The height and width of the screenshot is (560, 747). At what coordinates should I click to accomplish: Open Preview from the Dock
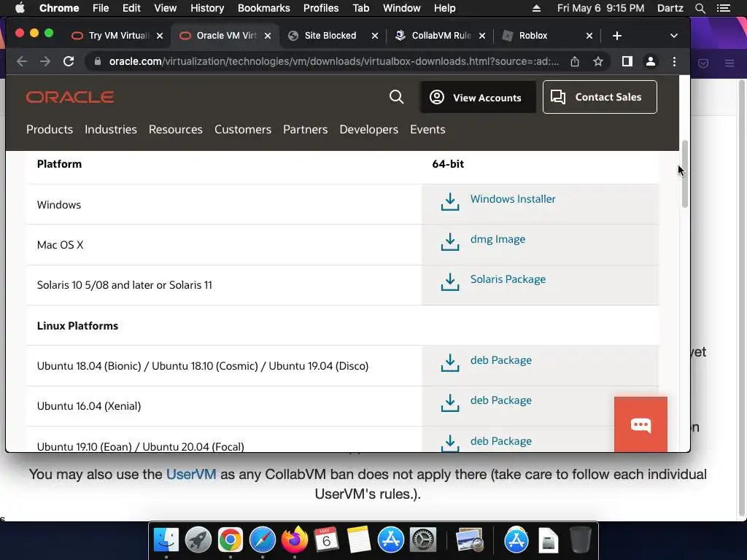click(x=470, y=540)
